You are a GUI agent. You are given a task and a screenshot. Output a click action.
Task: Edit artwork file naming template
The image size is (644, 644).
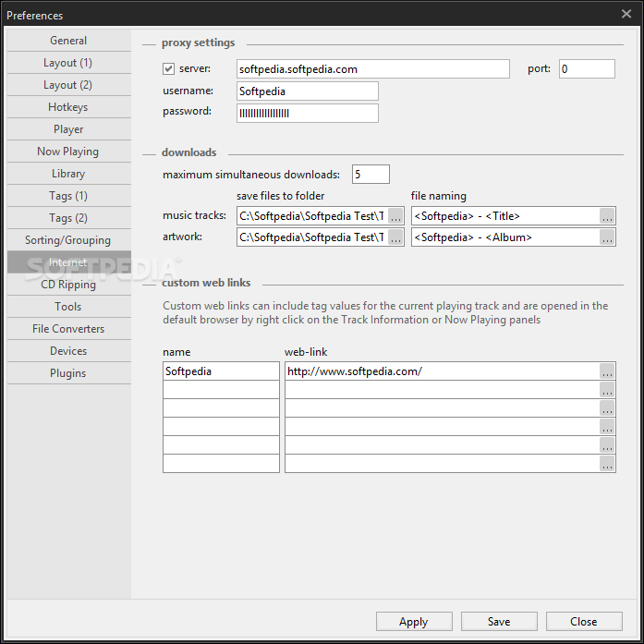[505, 237]
